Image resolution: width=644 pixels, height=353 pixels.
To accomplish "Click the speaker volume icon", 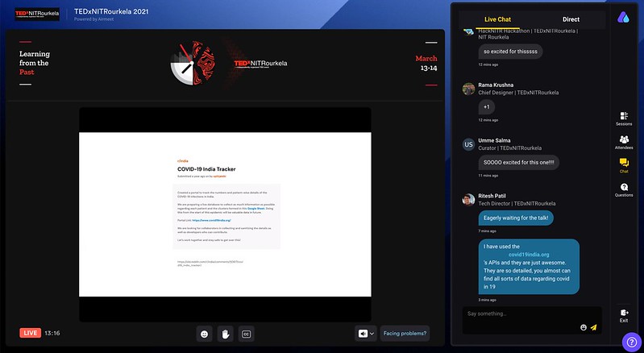I will pyautogui.click(x=363, y=334).
